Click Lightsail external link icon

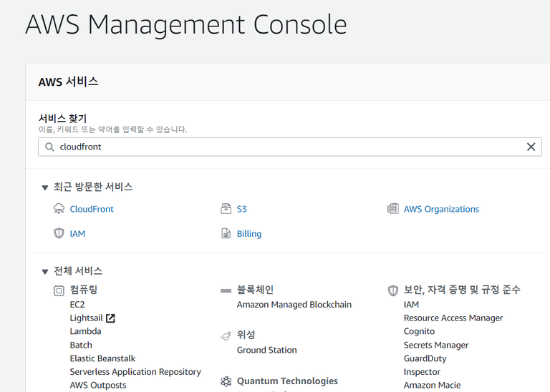pos(110,318)
